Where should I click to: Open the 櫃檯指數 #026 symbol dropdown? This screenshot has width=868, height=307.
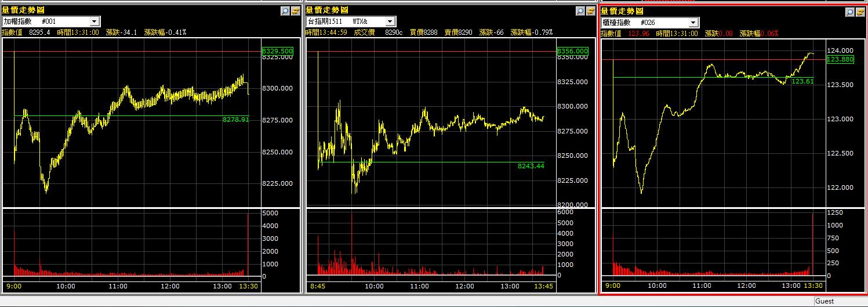(693, 22)
